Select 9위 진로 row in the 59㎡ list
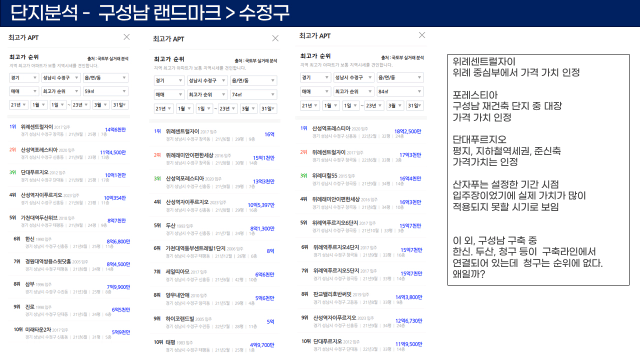Image resolution: width=640 pixels, height=360 pixels. click(x=69, y=310)
